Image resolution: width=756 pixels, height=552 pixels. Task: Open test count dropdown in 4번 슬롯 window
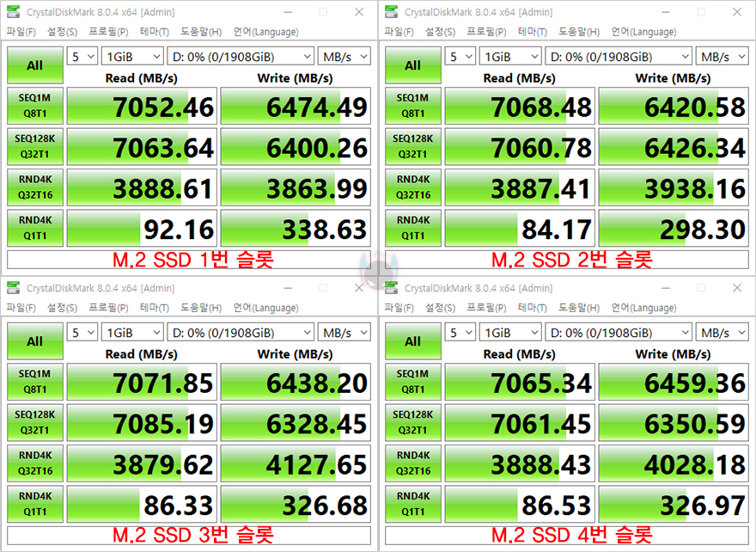coord(460,333)
